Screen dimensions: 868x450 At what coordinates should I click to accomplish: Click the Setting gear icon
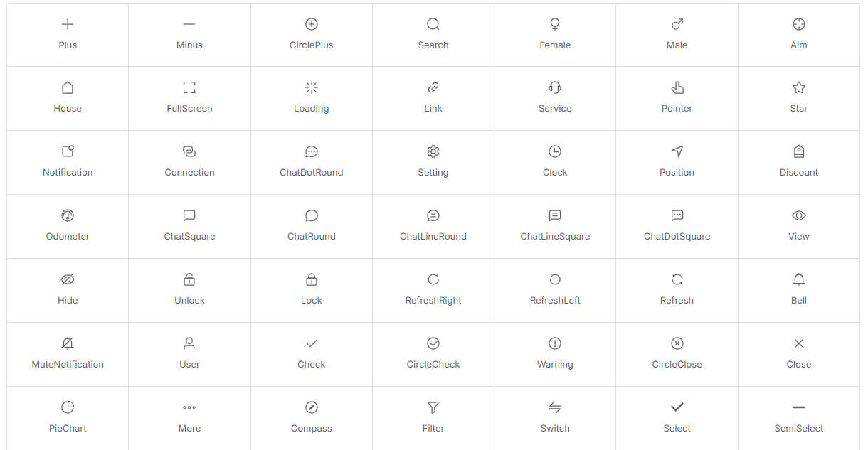[433, 151]
